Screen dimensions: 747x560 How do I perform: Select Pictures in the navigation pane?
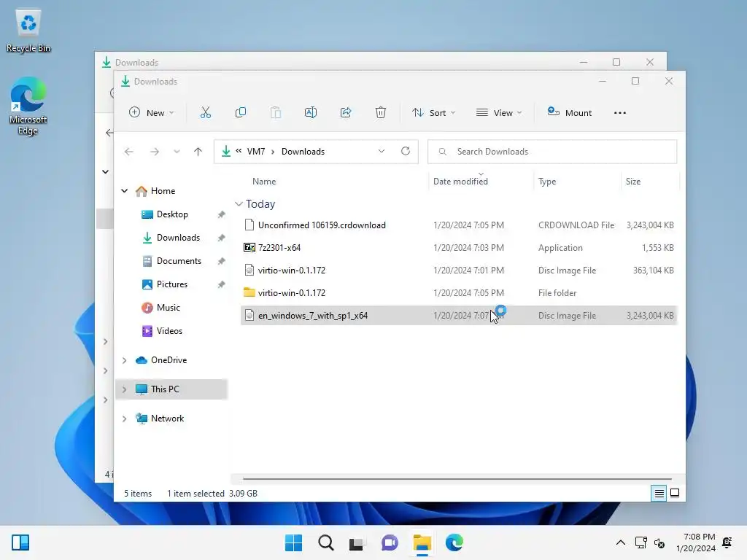[x=171, y=284]
